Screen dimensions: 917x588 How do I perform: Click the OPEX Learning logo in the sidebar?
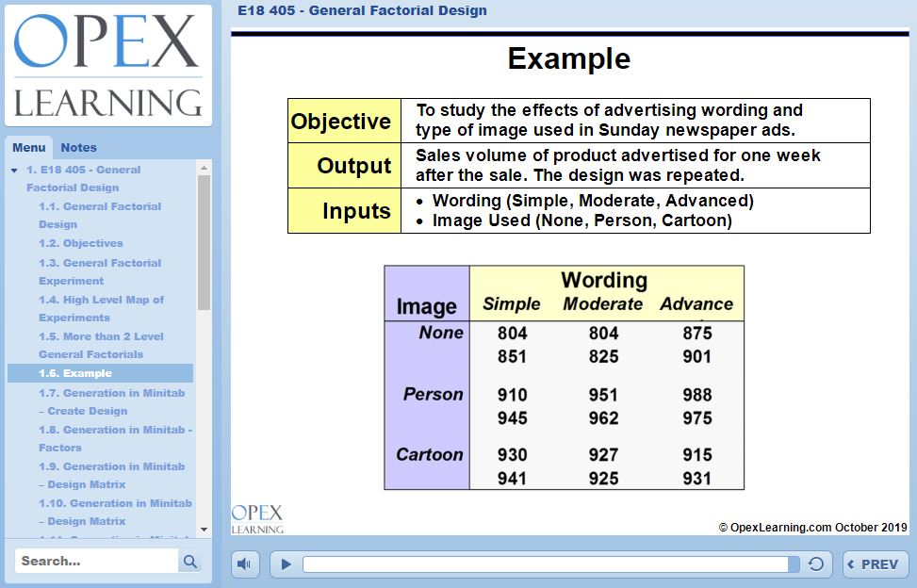[108, 65]
